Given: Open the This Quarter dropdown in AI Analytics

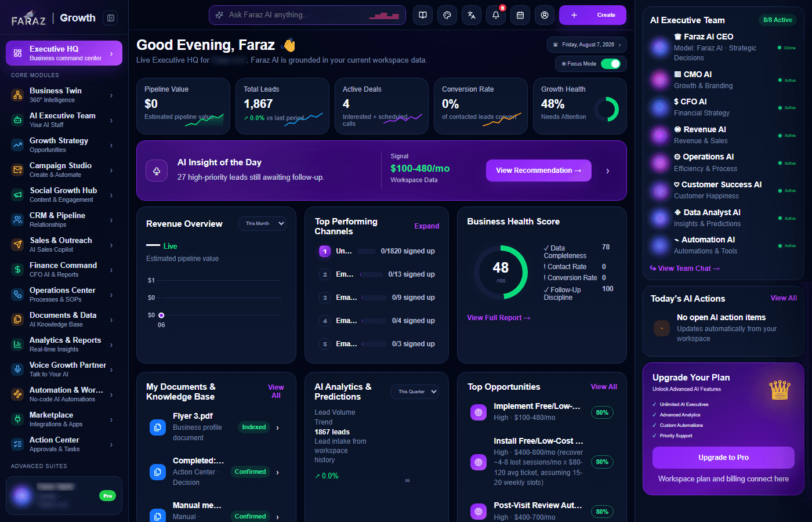Looking at the screenshot, I should [x=415, y=391].
